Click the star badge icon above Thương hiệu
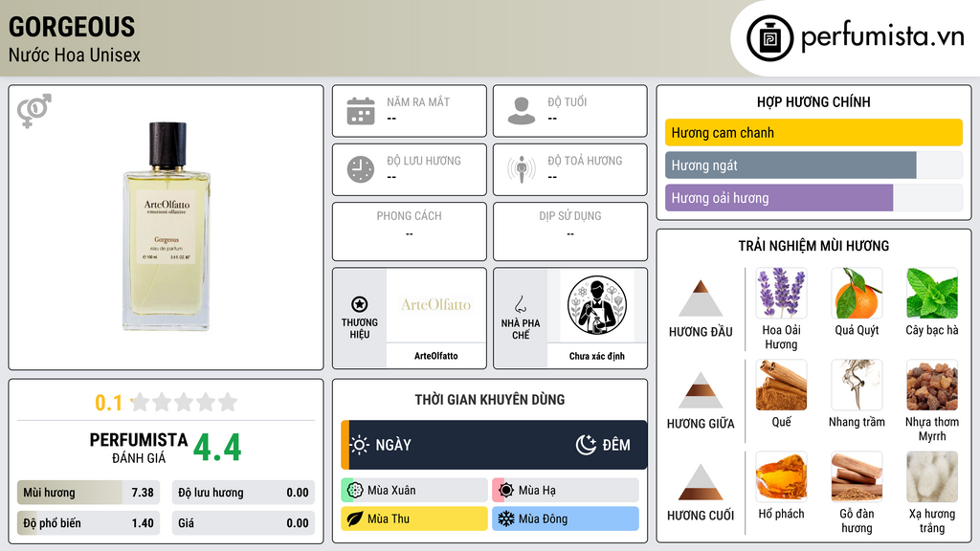Image resolution: width=980 pixels, height=551 pixels. 360,304
